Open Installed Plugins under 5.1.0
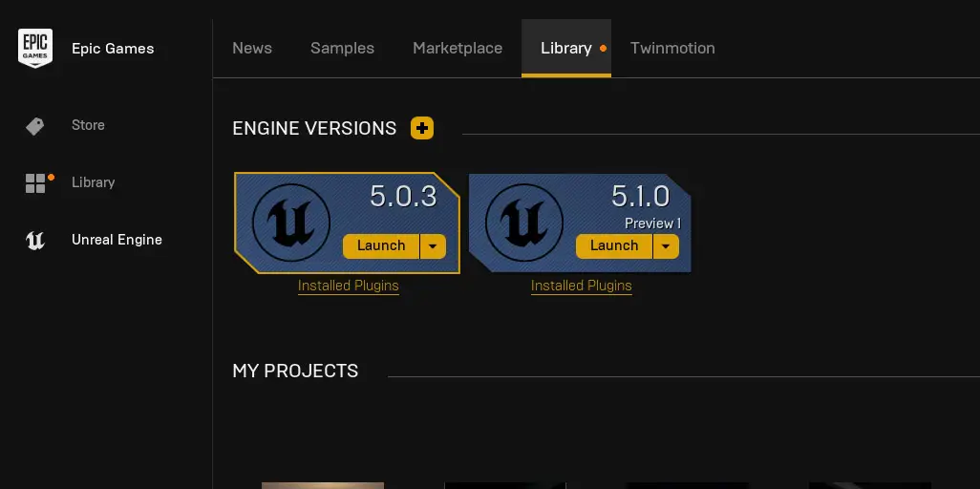This screenshot has width=980, height=489. pos(582,286)
